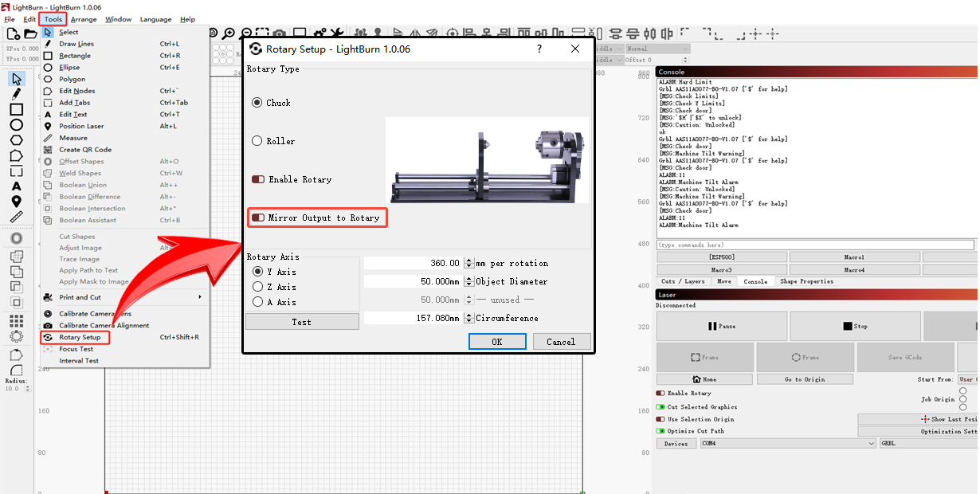Click the Object Diameter input field
The width and height of the screenshot is (980, 494).
[414, 281]
